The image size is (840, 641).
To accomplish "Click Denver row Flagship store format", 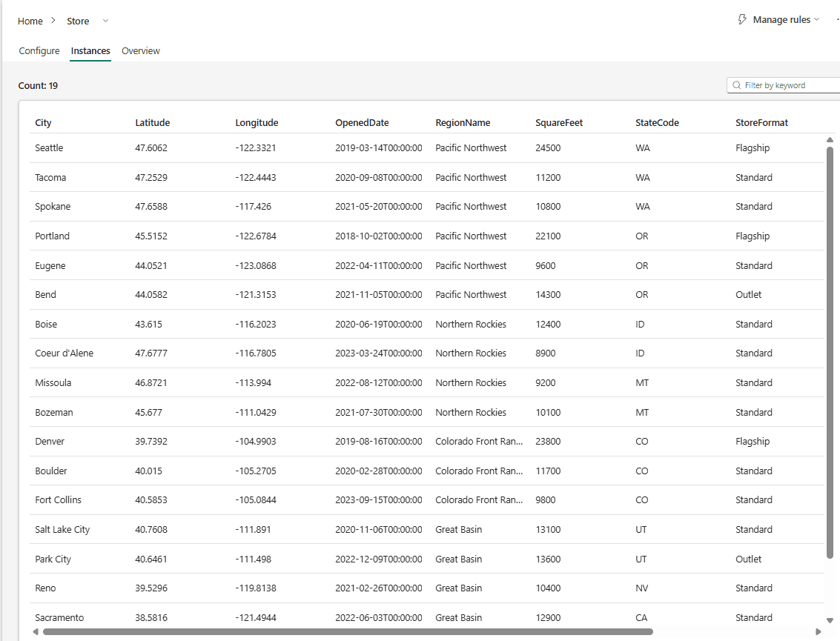I will click(x=753, y=441).
